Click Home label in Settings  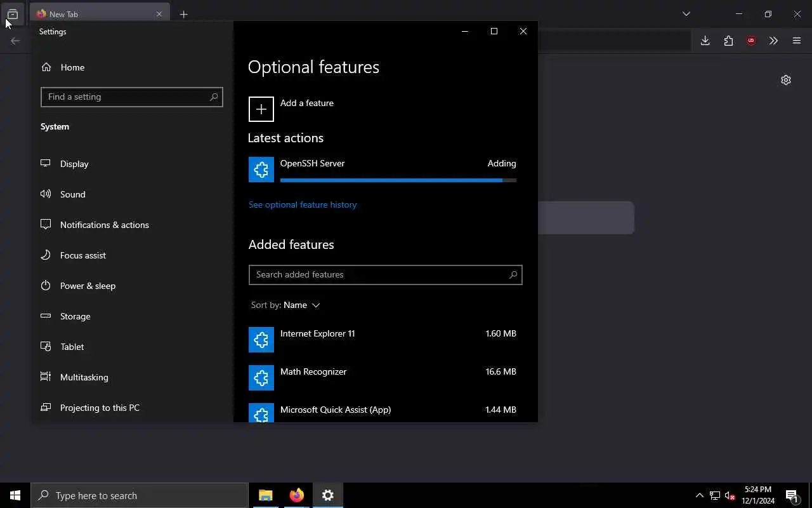[72, 67]
